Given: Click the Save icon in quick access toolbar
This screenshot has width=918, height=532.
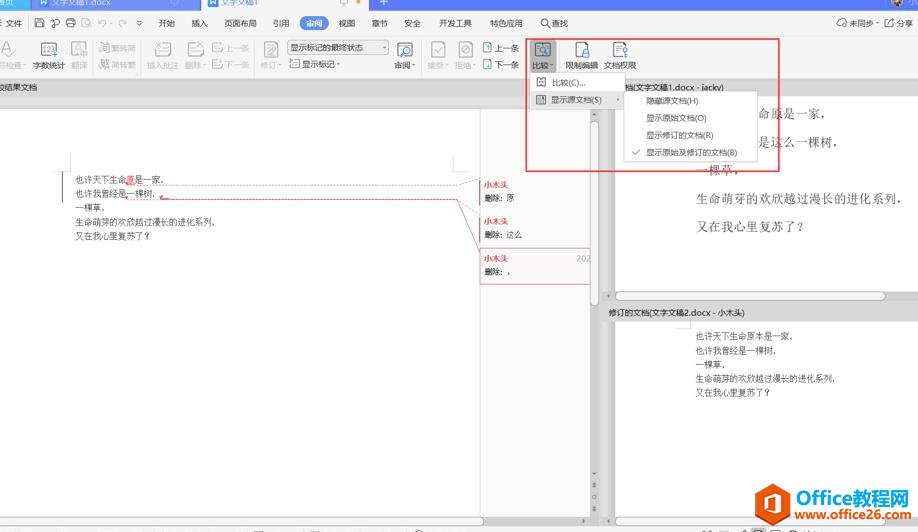Looking at the screenshot, I should pyautogui.click(x=39, y=23).
